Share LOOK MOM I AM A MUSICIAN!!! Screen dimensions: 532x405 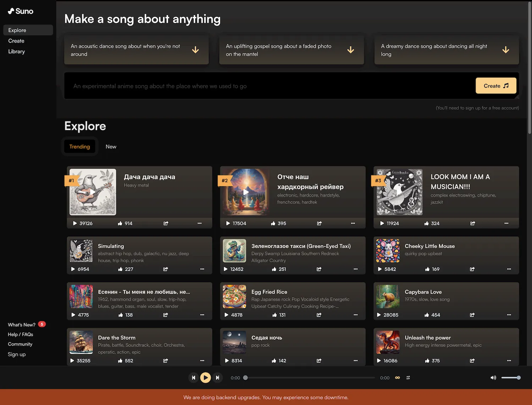coord(473,223)
